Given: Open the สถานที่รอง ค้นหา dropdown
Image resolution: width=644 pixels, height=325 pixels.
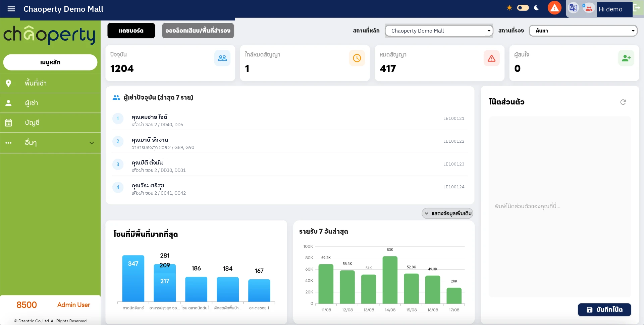Looking at the screenshot, I should (x=583, y=31).
